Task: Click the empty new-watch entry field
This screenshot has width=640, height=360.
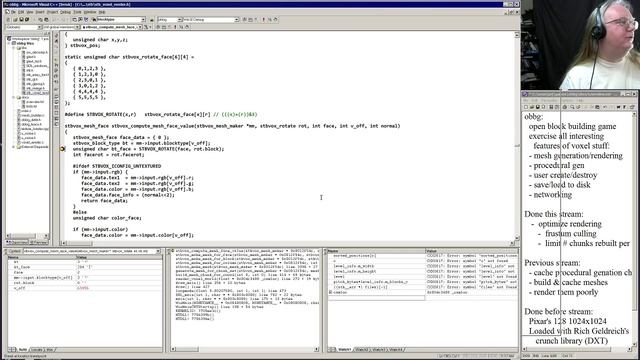Action: tap(376, 298)
